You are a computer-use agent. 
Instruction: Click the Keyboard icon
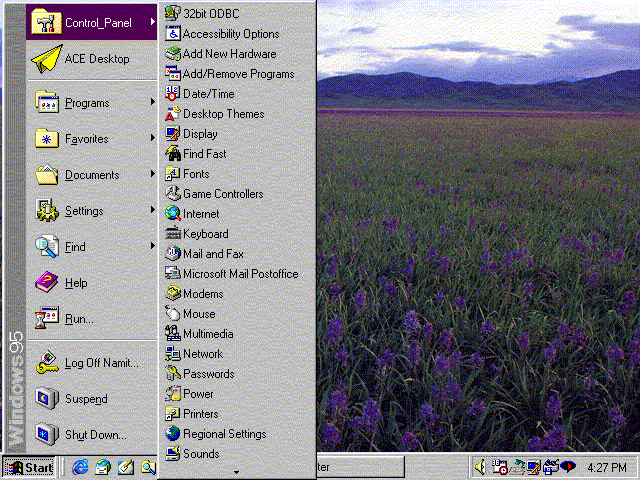[173, 233]
